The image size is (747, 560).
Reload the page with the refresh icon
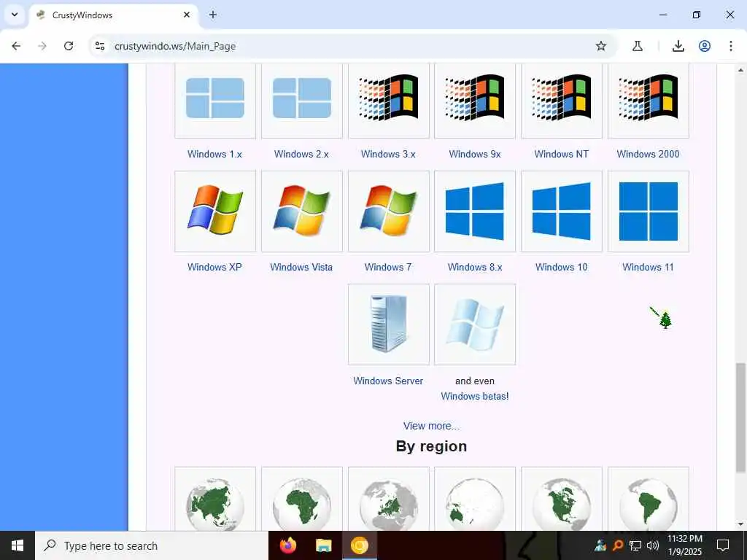click(x=69, y=46)
